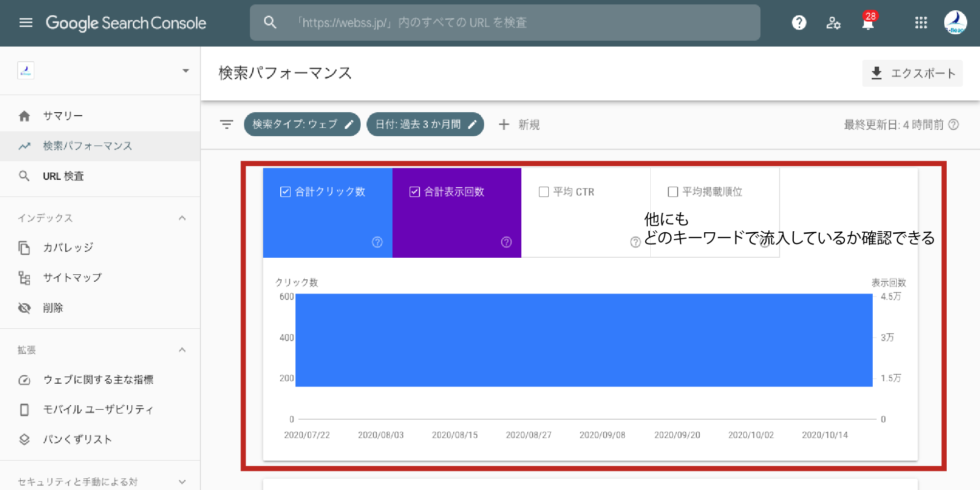
Task: Collapse the 拡張 section
Action: (x=182, y=350)
